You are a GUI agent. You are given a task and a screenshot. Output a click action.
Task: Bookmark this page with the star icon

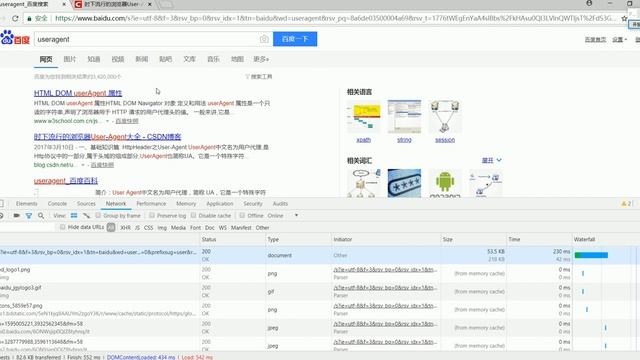point(624,18)
